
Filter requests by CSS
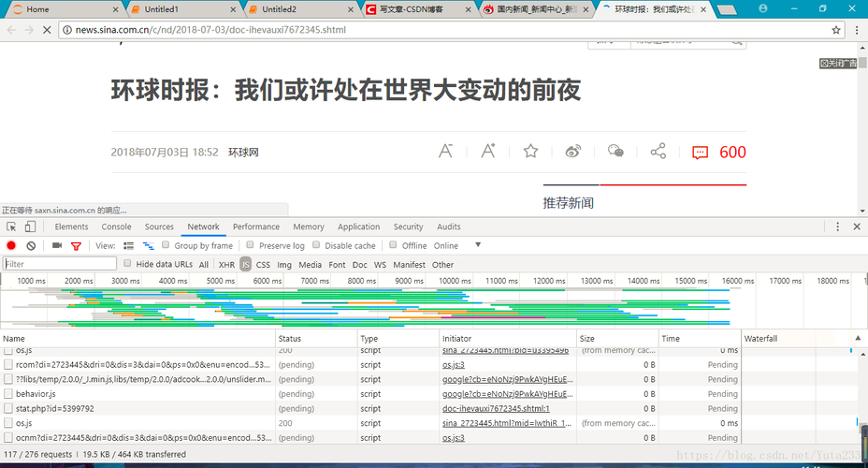pyautogui.click(x=263, y=265)
